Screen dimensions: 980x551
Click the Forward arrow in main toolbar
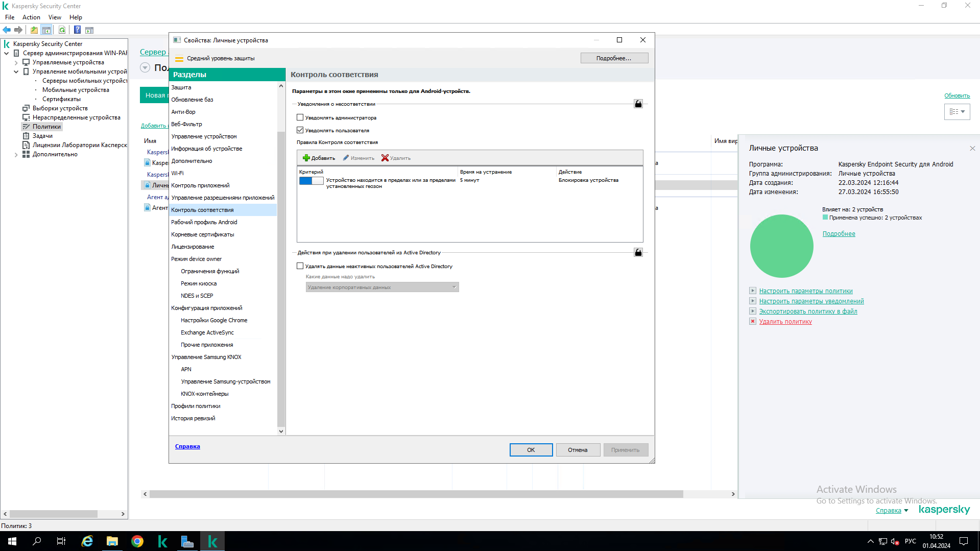tap(18, 30)
